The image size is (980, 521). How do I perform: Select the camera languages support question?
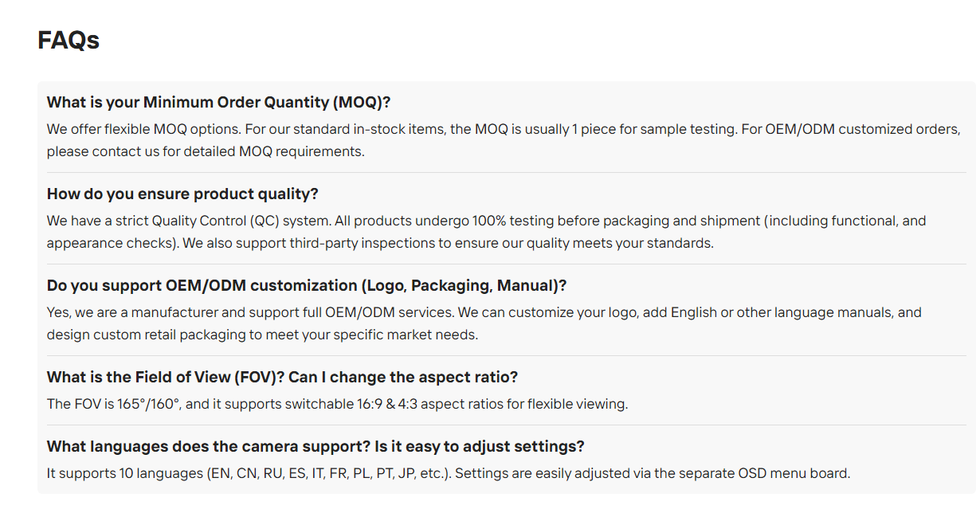pyautogui.click(x=316, y=446)
